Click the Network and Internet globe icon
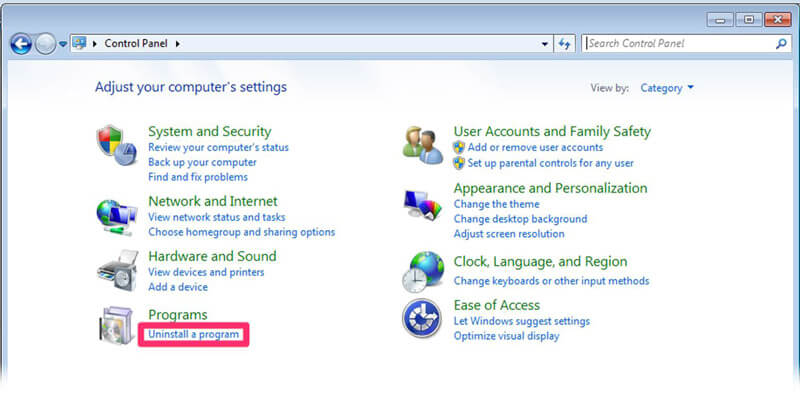This screenshot has width=800, height=396. [x=117, y=216]
